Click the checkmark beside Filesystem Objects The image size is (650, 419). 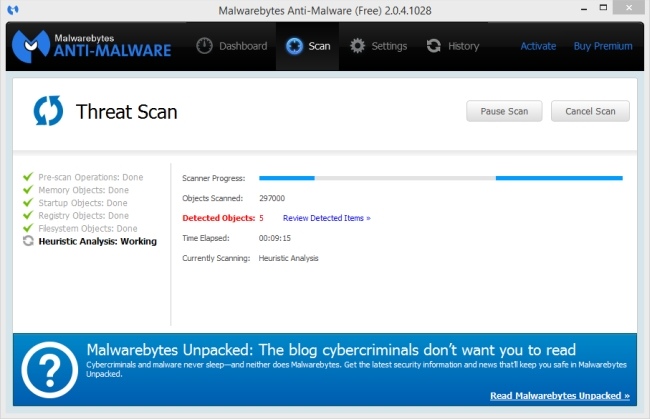pyautogui.click(x=28, y=228)
